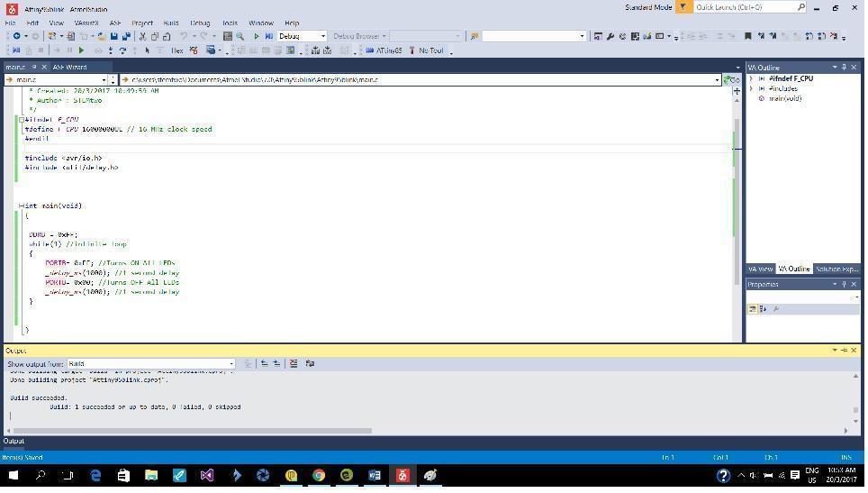Click Properties panel Categorized icon

coord(753,309)
